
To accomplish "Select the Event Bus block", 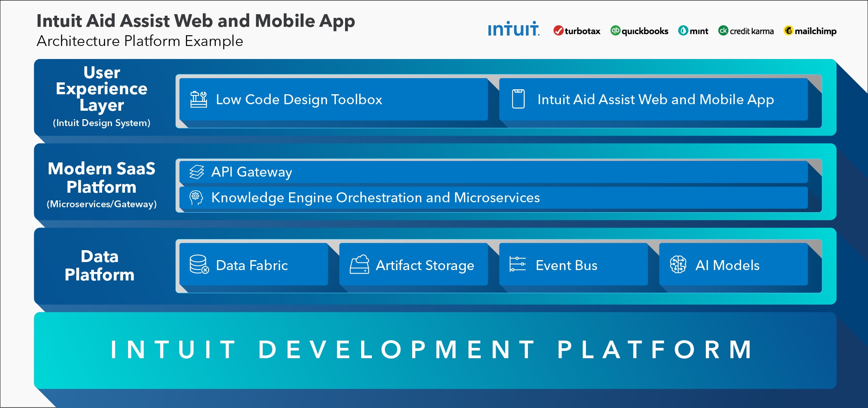I will 574,264.
